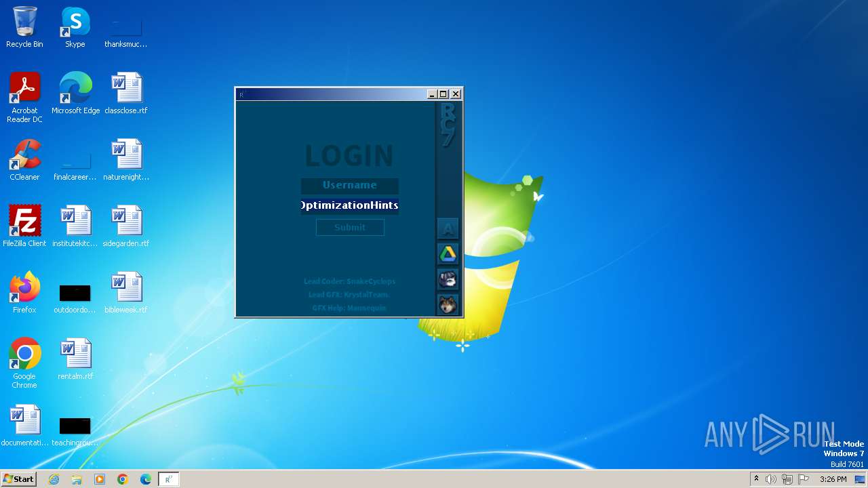Image resolution: width=868 pixels, height=488 pixels.
Task: Click the gray wolf icon in sidebar
Action: point(448,279)
